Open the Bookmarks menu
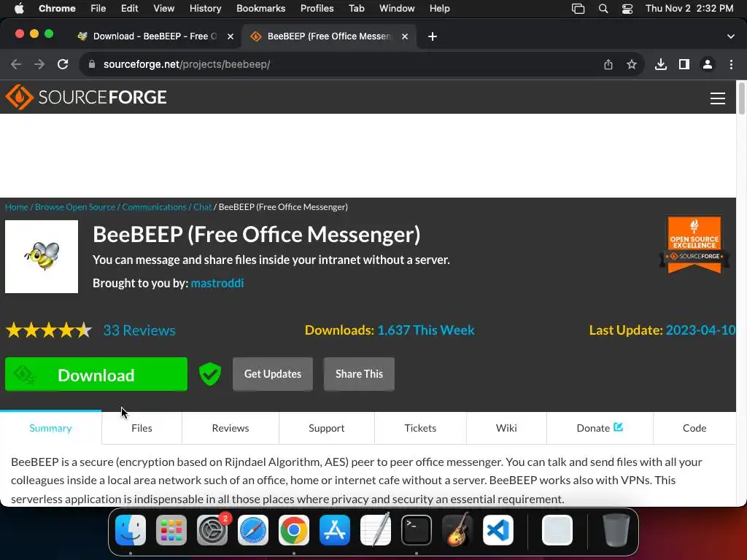Viewport: 747px width, 560px height. pyautogui.click(x=260, y=9)
